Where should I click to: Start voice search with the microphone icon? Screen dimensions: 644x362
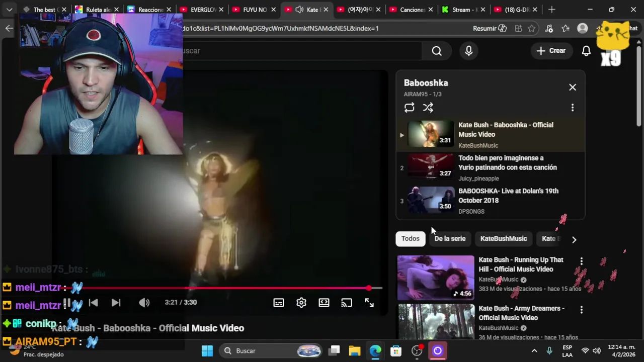(x=469, y=51)
